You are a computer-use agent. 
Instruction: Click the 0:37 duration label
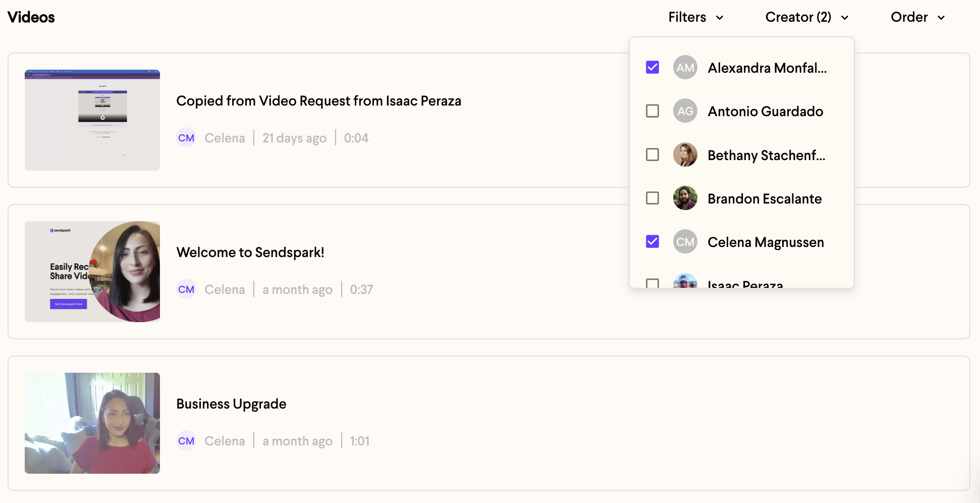pyautogui.click(x=361, y=289)
